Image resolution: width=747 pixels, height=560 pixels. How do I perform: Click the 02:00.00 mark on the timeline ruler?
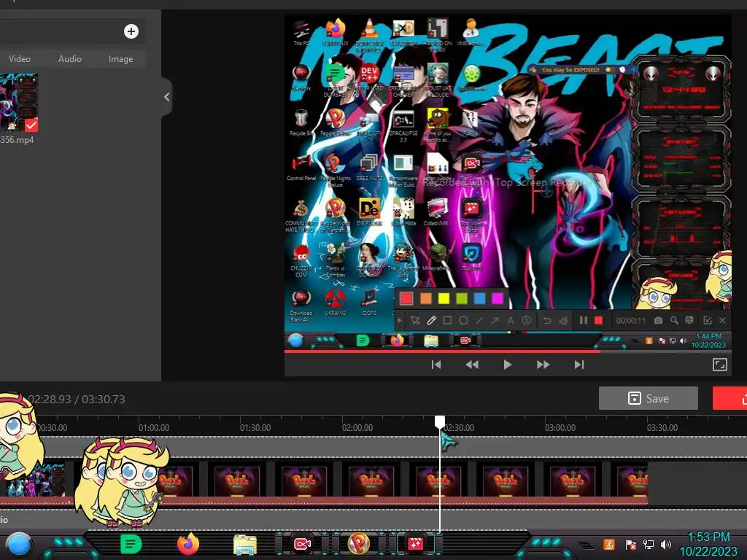357,427
